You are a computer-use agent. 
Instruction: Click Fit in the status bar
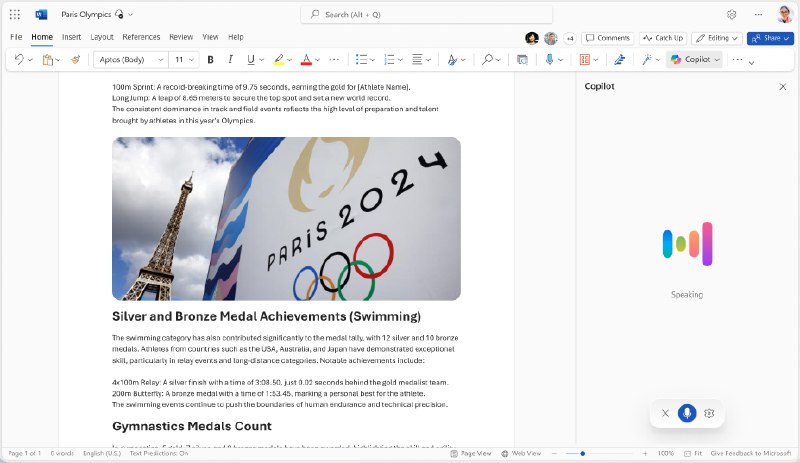693,453
